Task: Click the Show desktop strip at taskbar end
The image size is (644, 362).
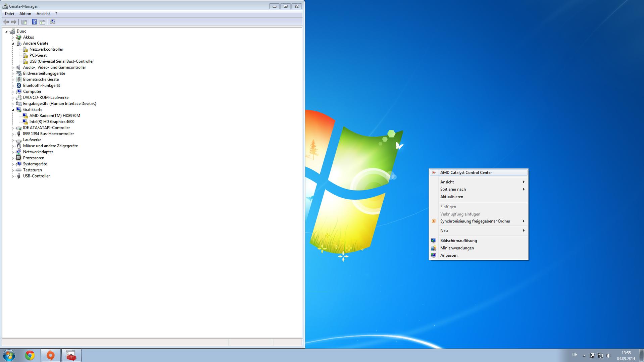Action: [x=641, y=356]
